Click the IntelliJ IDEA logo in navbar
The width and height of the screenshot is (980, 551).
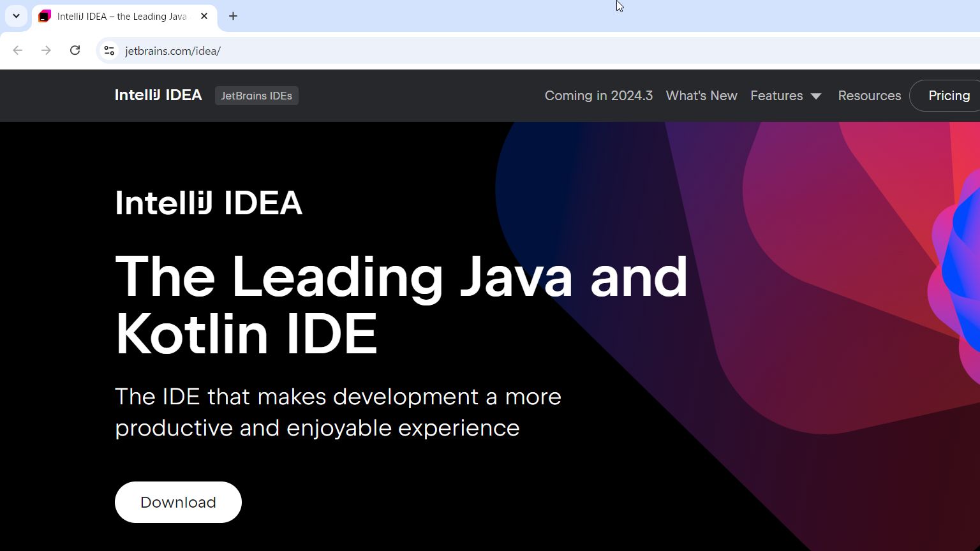tap(158, 95)
